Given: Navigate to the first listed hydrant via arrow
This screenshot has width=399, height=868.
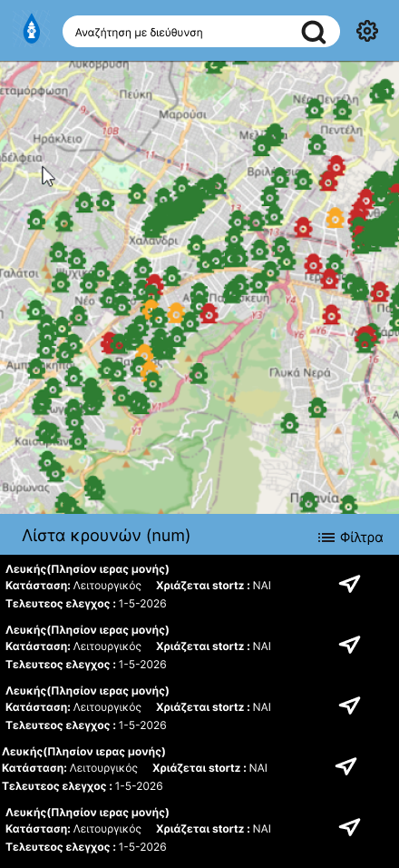Looking at the screenshot, I should coord(349,584).
